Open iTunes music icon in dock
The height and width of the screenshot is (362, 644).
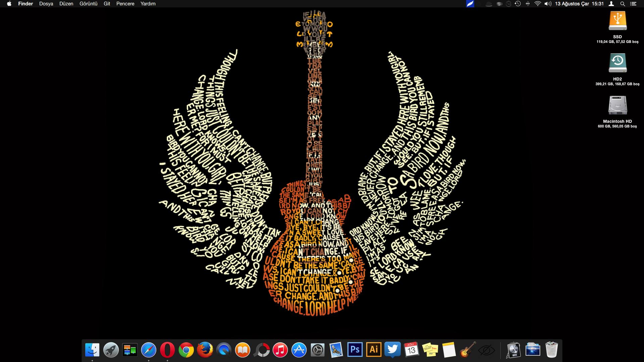coord(280,350)
